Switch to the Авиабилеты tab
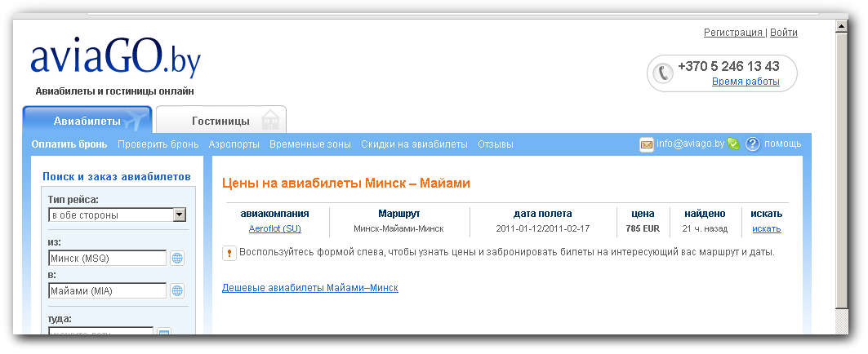 pyautogui.click(x=87, y=122)
